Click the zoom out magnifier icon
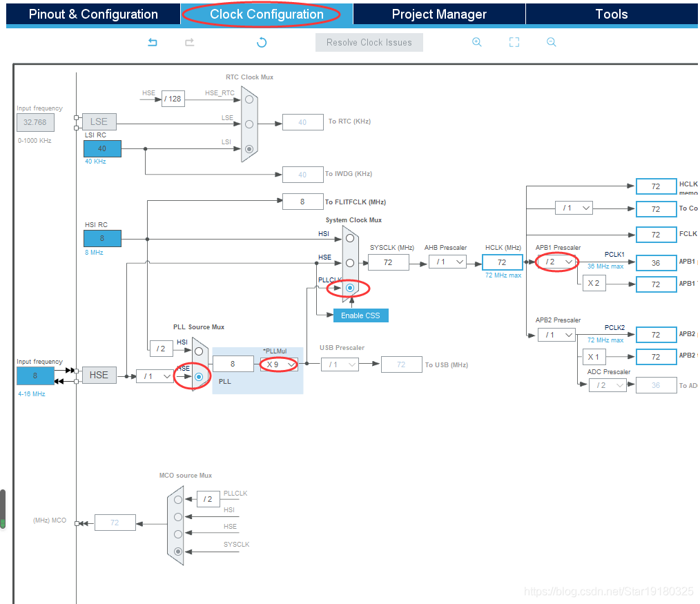This screenshot has width=700, height=604. (551, 42)
